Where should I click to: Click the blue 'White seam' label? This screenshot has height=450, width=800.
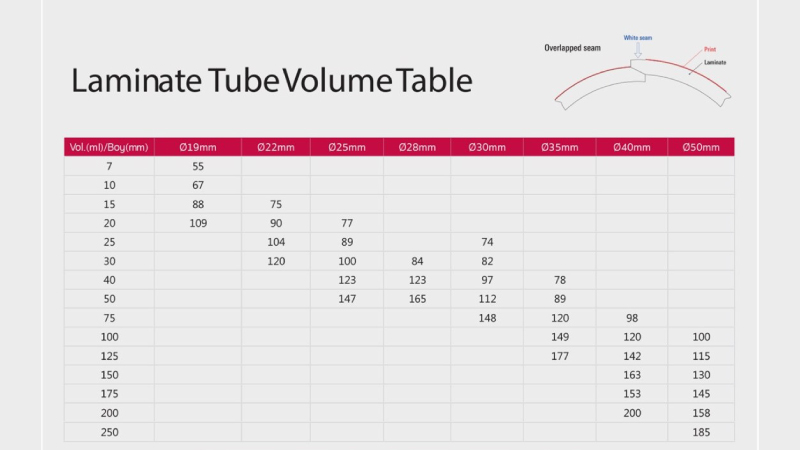[x=637, y=38]
